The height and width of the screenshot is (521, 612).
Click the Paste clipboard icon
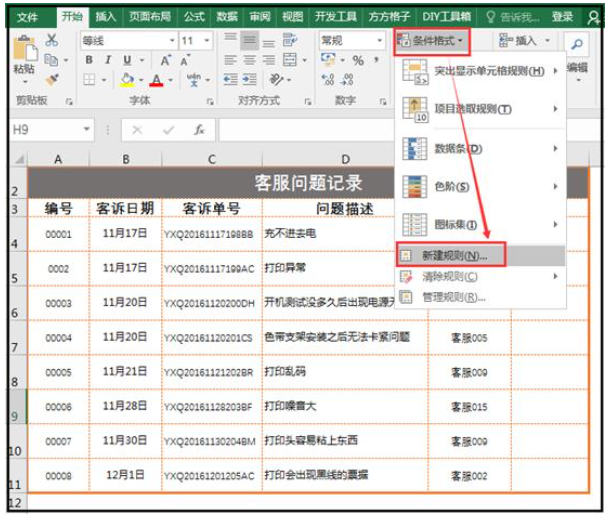click(x=22, y=55)
